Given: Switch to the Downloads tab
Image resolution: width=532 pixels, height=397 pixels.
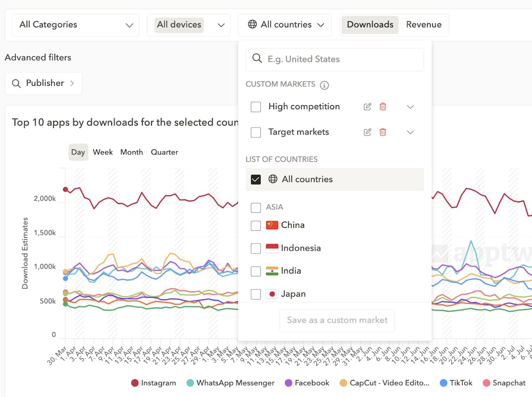Looking at the screenshot, I should click(x=370, y=25).
